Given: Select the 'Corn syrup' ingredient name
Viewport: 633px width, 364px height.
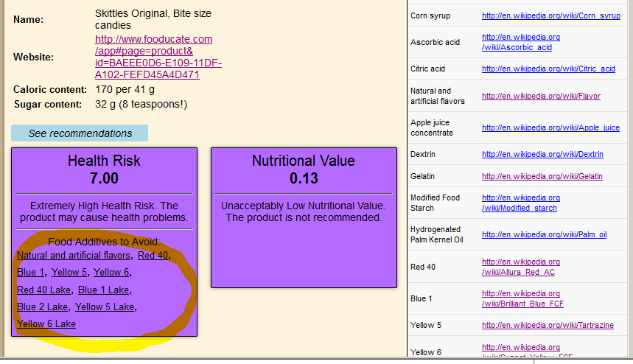Looking at the screenshot, I should click(430, 15).
